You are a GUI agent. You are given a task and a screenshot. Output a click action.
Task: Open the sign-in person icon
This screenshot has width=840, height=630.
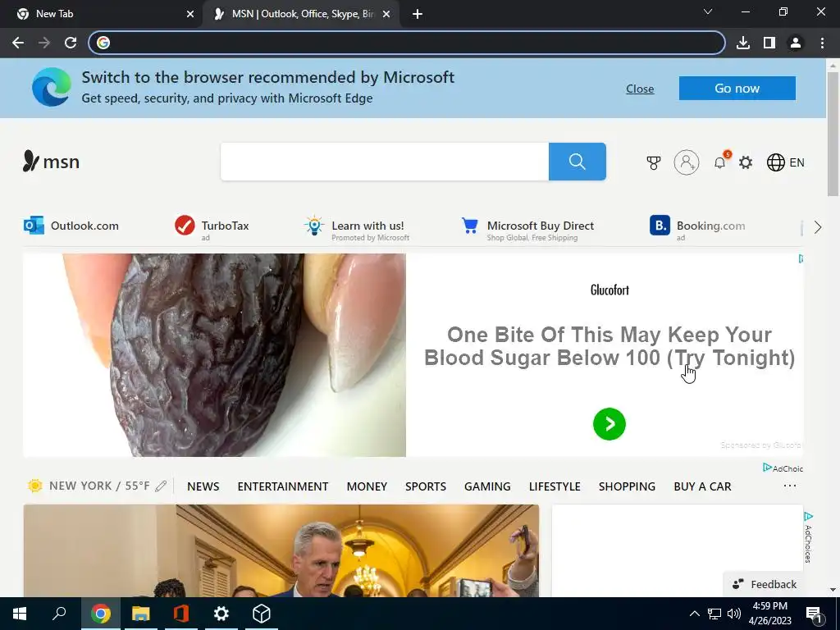[687, 162]
